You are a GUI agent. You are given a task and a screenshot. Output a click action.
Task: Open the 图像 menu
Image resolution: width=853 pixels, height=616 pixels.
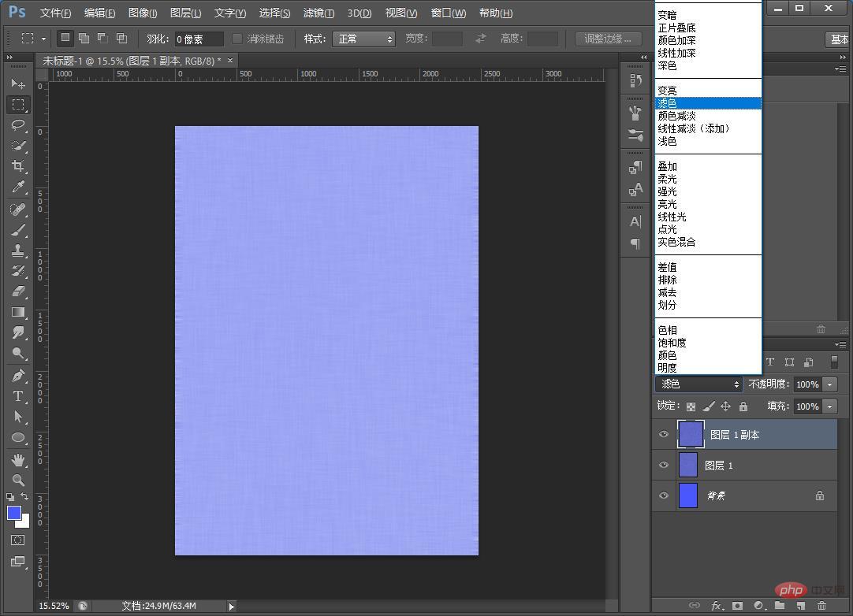coord(143,13)
